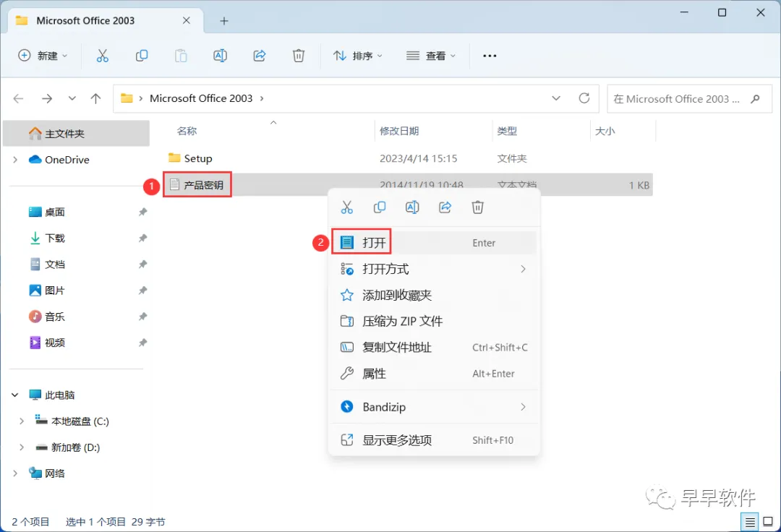This screenshot has height=532, width=781.
Task: Collapse the 此电脑 tree node
Action: [x=15, y=395]
